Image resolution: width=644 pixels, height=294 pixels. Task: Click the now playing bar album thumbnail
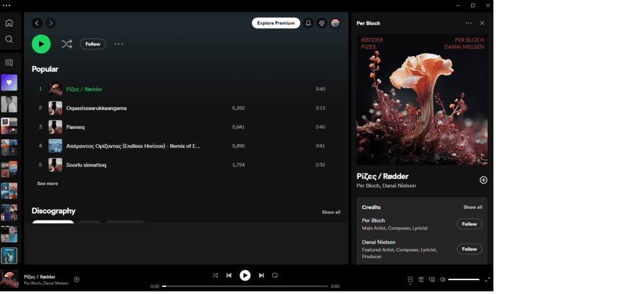click(9, 279)
